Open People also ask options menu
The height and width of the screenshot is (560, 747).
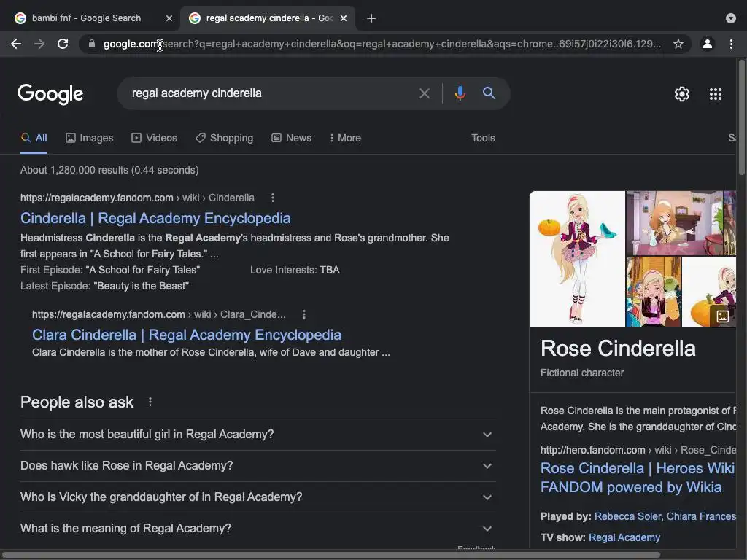[x=150, y=402]
